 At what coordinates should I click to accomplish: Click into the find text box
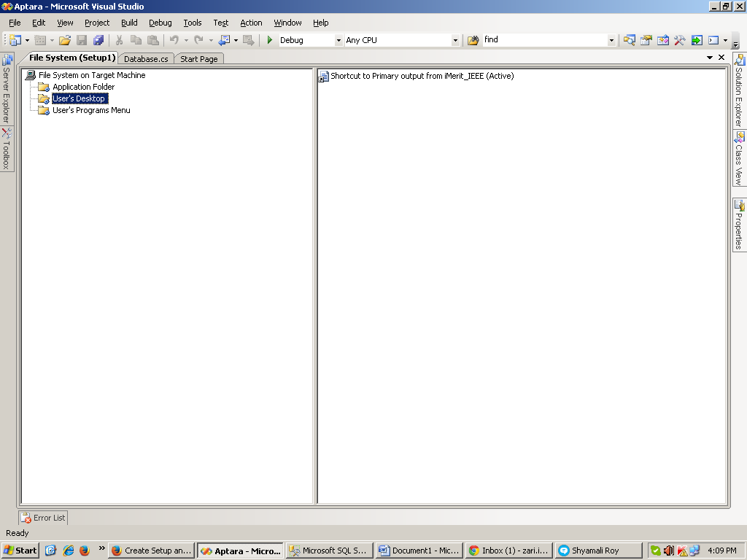[545, 40]
